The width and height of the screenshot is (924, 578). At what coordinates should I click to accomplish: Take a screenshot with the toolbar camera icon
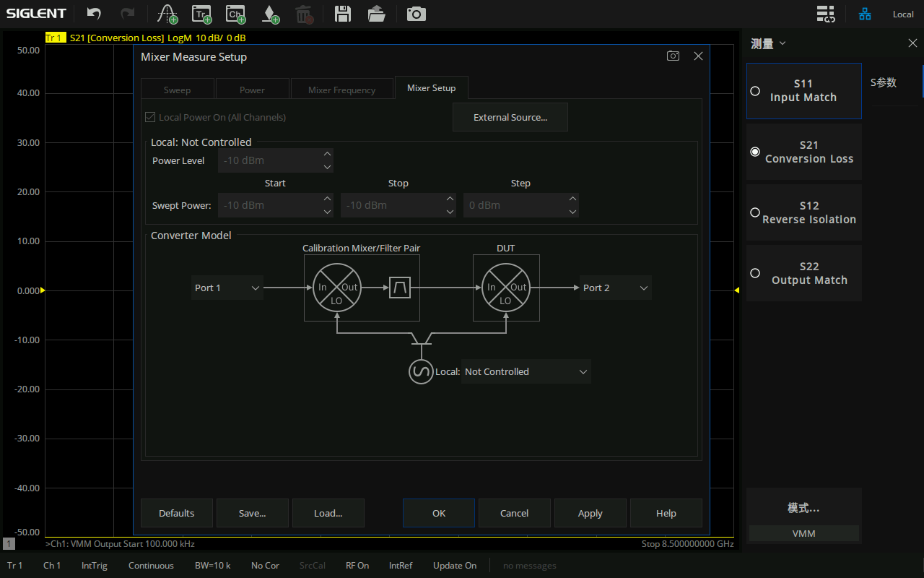pos(417,14)
